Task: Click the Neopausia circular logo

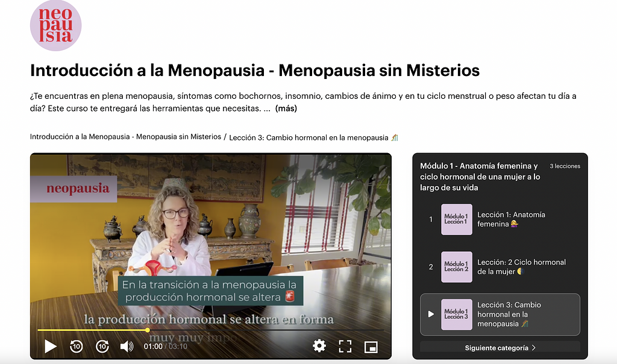Action: (55, 25)
